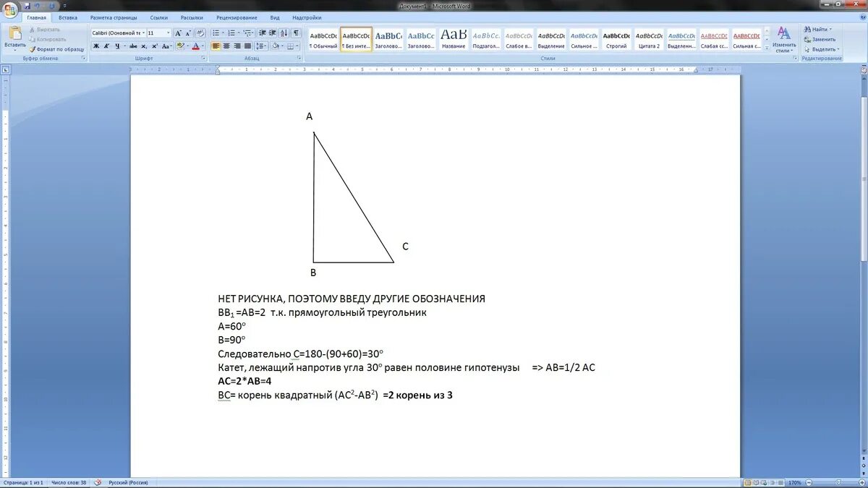Click the zoom out minus button
The image size is (868, 488).
click(807, 482)
